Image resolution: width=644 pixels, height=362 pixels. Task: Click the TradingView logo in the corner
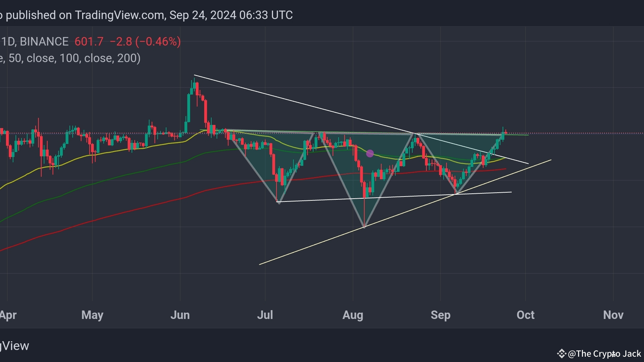pos(14,346)
